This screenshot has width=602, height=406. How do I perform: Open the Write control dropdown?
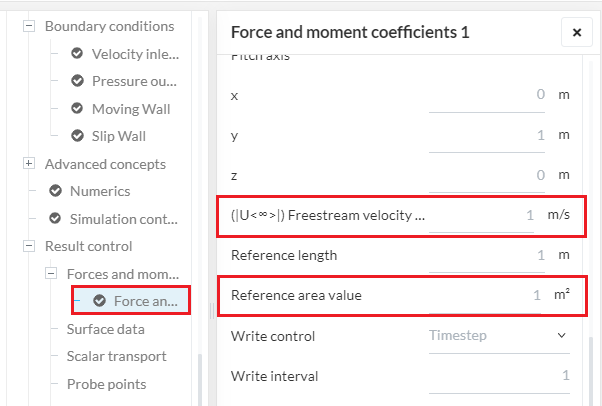point(497,336)
